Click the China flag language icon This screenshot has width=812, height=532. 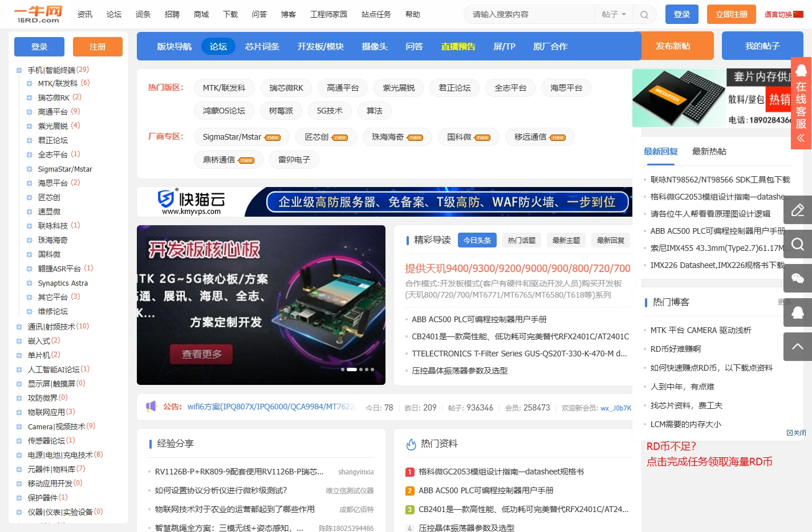pyautogui.click(x=798, y=14)
